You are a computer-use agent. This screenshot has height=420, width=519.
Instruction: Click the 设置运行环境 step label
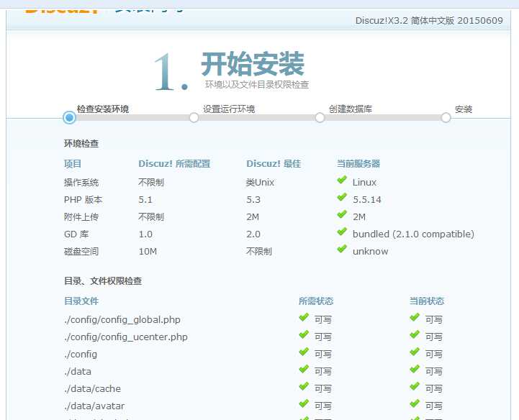click(x=229, y=109)
